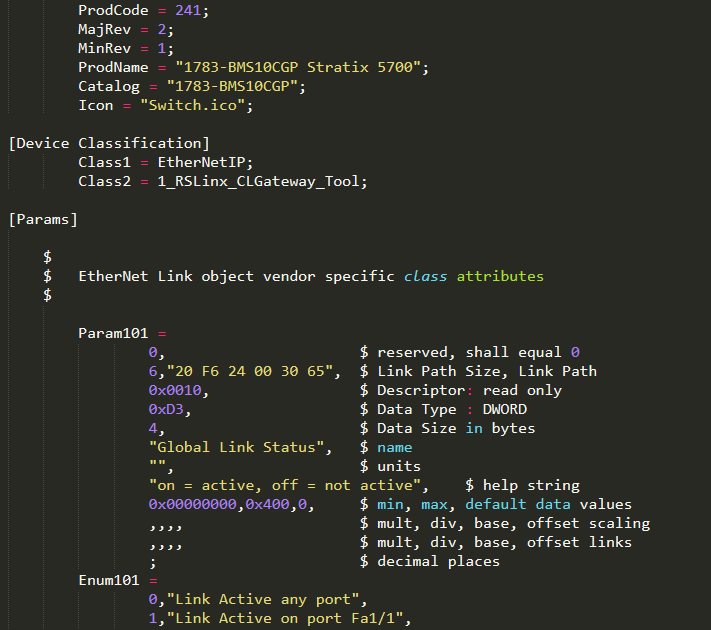Click the italic word class in the comment

pos(426,276)
